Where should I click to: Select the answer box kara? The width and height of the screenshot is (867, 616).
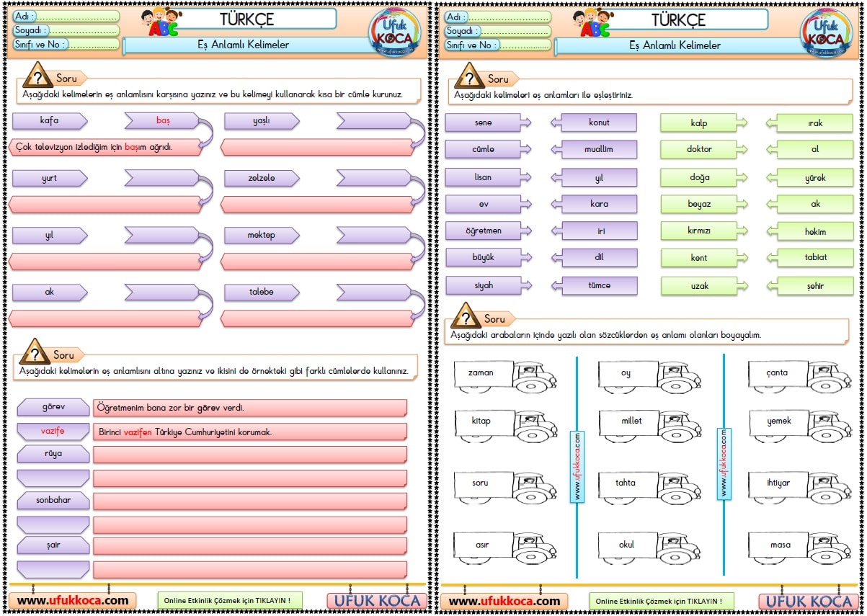594,204
